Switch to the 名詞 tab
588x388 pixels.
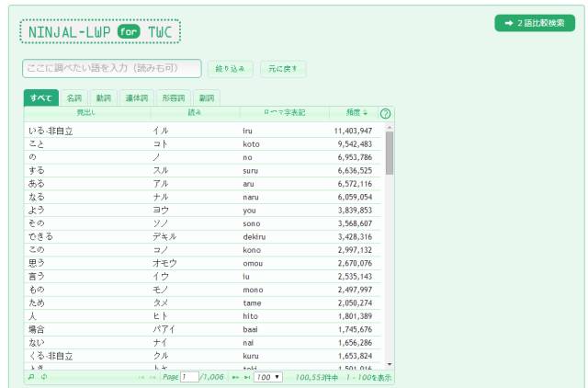(73, 98)
